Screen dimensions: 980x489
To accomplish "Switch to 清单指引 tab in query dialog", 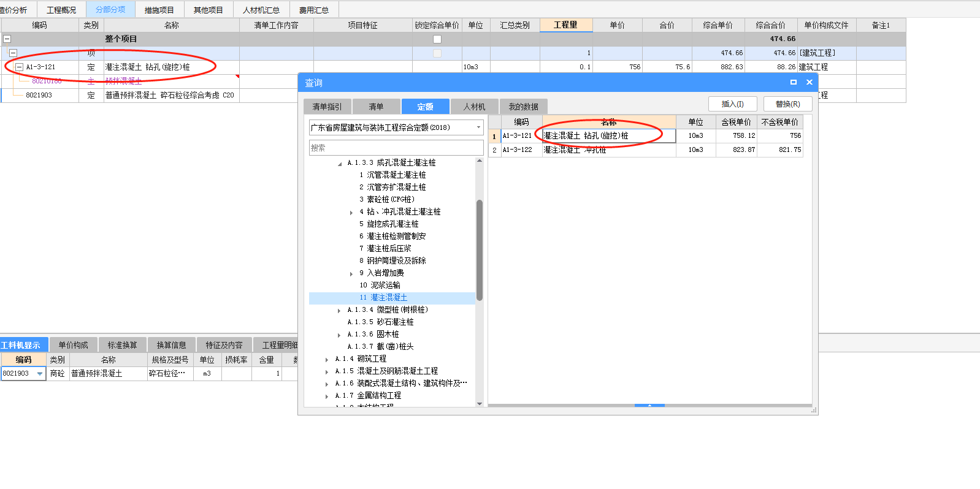I will point(327,107).
